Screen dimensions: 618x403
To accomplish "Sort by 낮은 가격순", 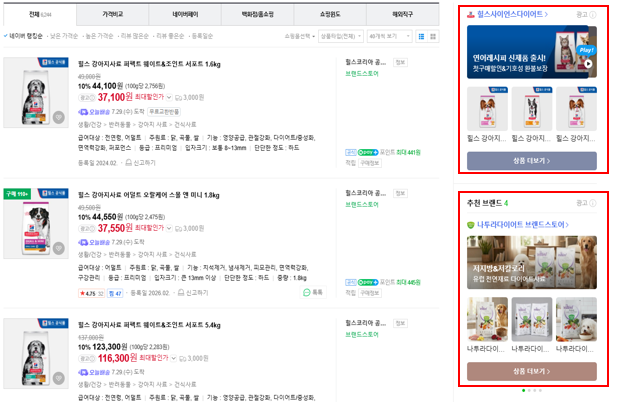I will click(x=64, y=36).
